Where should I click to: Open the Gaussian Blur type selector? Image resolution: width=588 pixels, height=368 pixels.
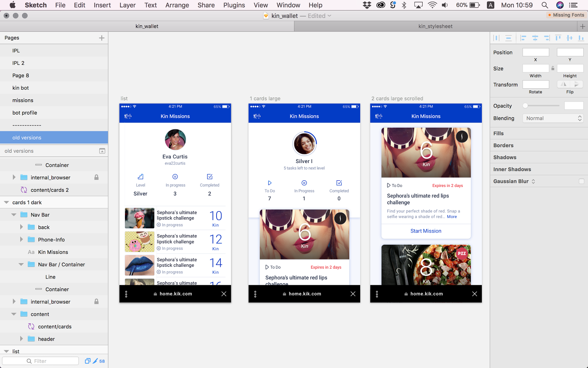533,181
